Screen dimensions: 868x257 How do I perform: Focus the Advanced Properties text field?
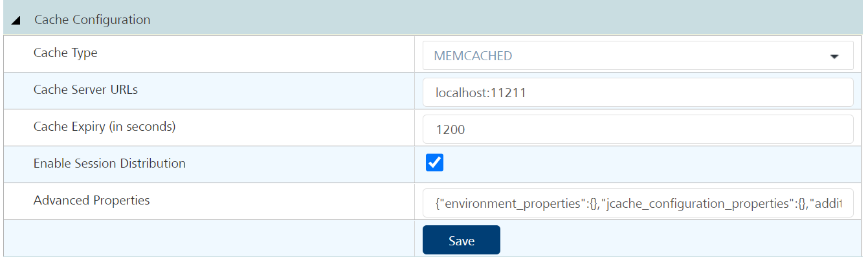(638, 203)
